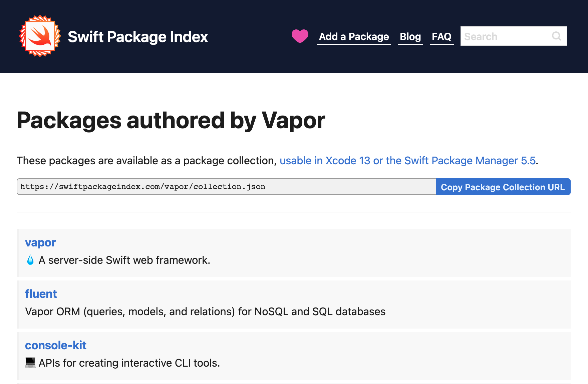
Task: Open the vapor package link
Action: tap(40, 242)
